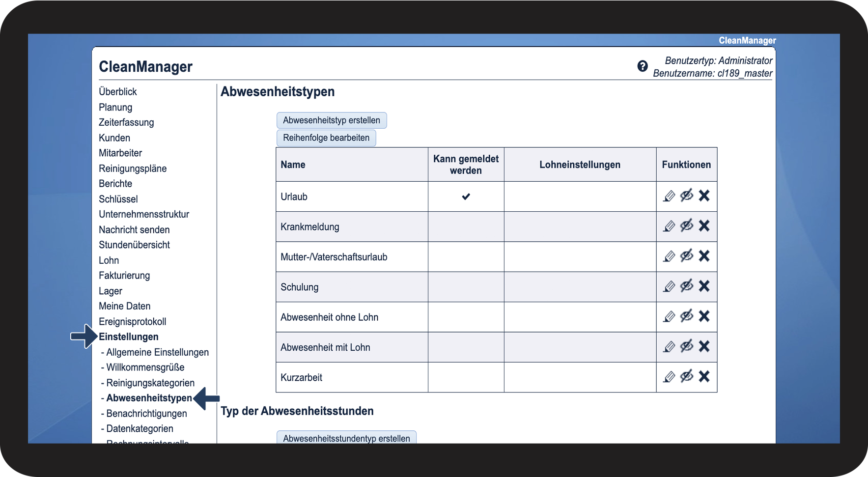Click the Urlaub checkmark cell

click(x=466, y=196)
